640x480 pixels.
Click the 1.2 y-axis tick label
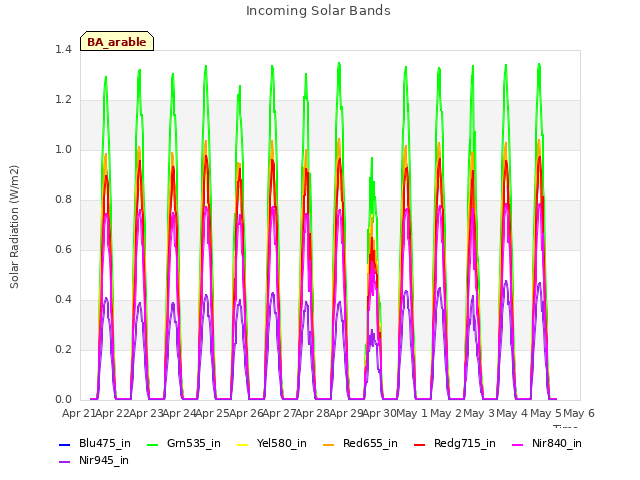(x=63, y=100)
